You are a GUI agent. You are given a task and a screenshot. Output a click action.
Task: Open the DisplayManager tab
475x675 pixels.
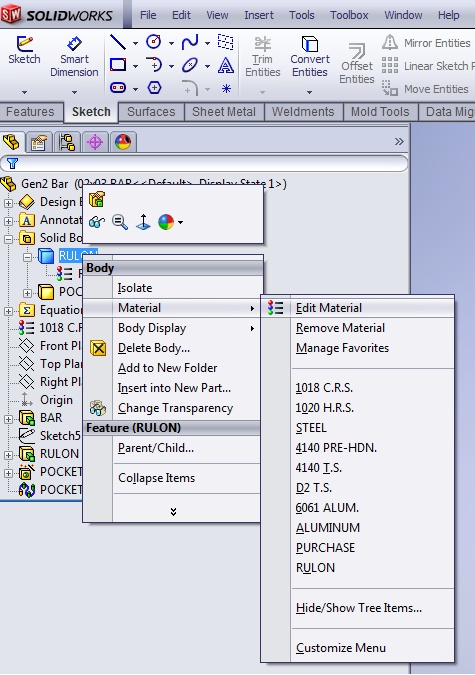123,142
